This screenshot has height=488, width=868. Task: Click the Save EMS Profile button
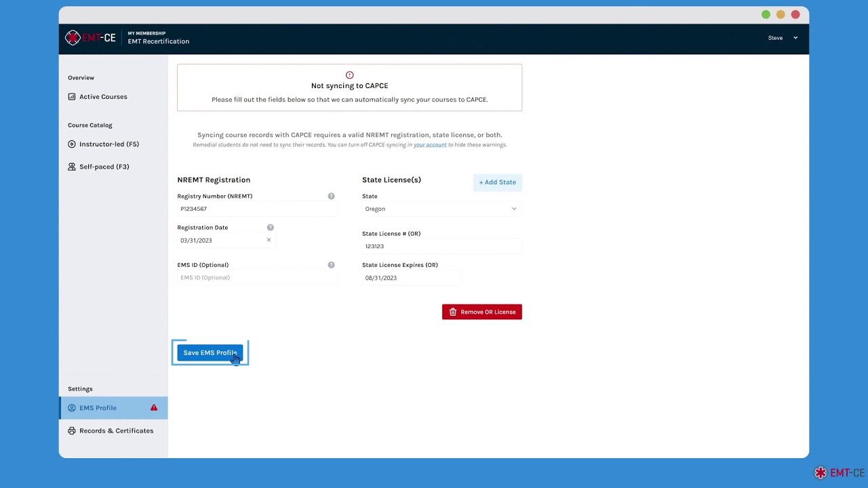(x=210, y=353)
